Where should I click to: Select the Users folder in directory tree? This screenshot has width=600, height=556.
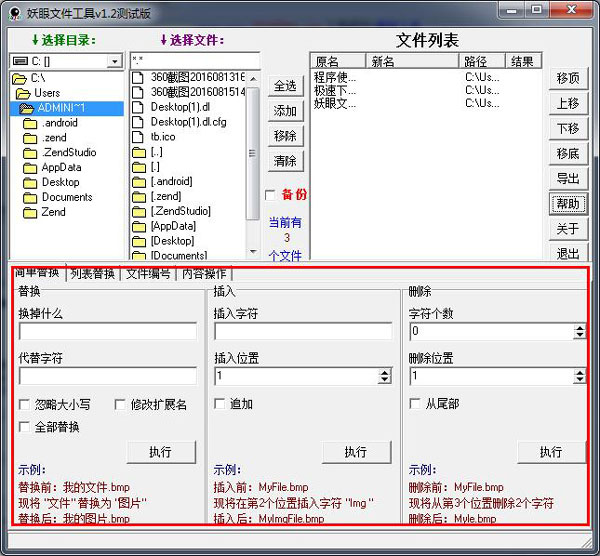coord(38,93)
